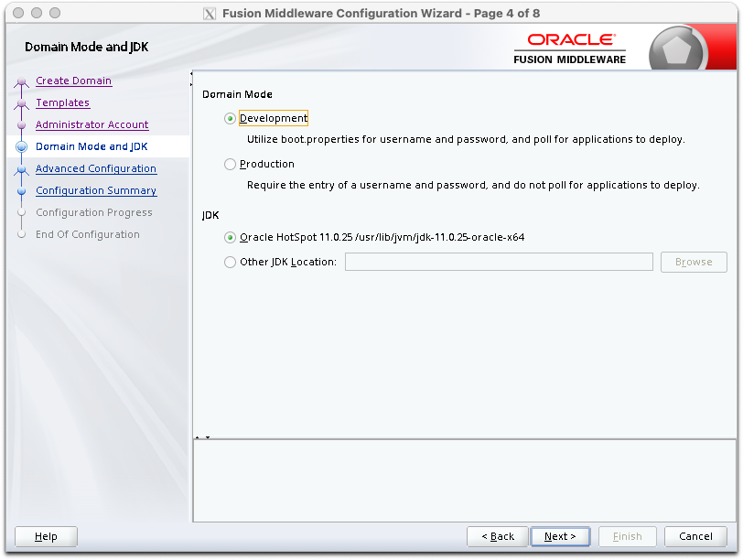Click the Next button
The width and height of the screenshot is (743, 560).
click(x=560, y=536)
